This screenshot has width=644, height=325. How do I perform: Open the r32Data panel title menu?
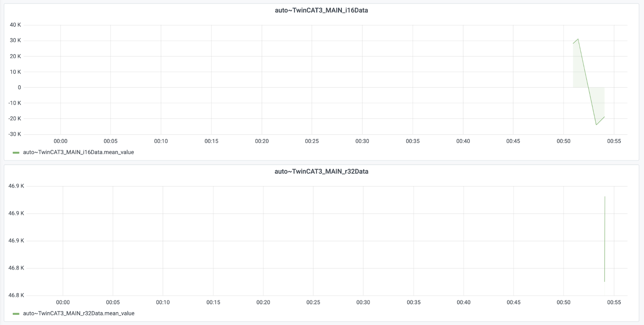point(321,171)
